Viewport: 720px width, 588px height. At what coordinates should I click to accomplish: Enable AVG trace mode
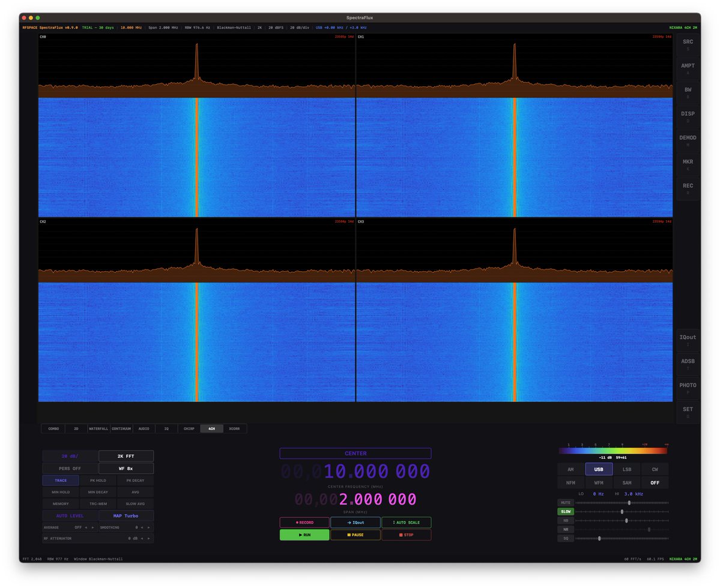point(135,492)
